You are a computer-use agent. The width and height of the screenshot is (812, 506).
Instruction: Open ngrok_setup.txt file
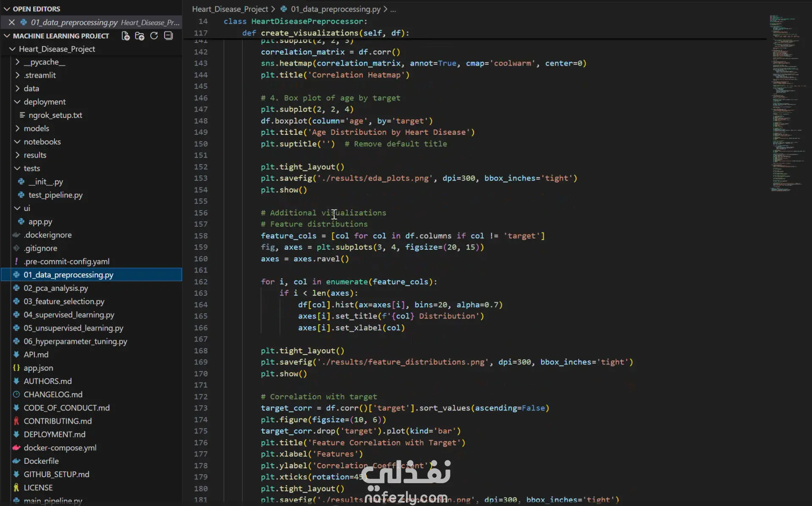pos(55,115)
